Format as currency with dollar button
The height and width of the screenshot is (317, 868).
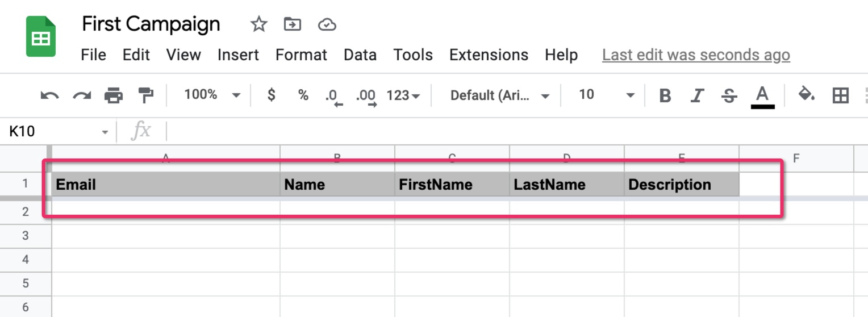pos(272,95)
